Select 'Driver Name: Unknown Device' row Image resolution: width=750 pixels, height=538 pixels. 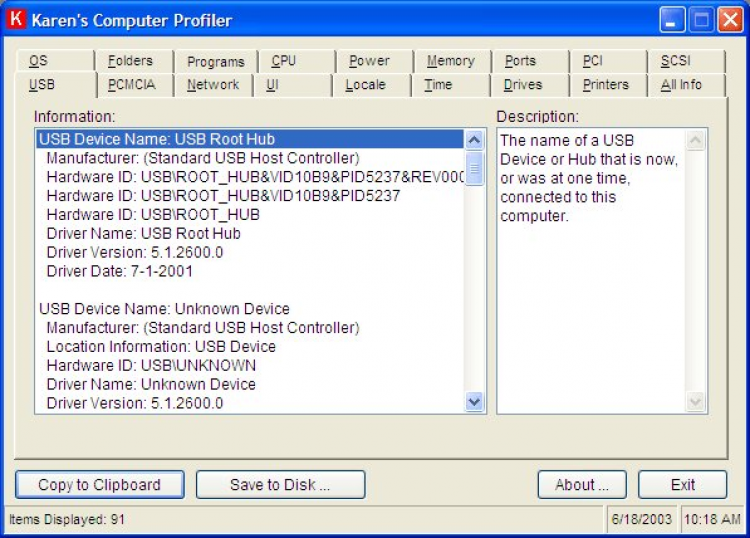(x=250, y=384)
